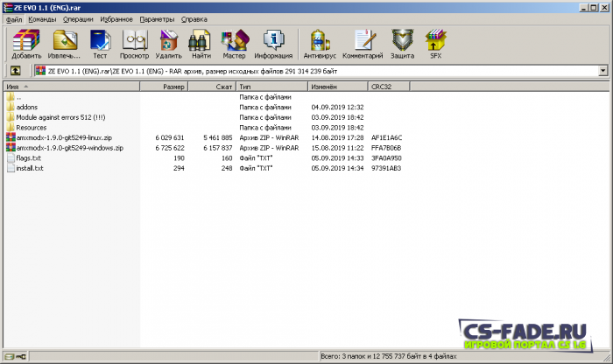Open the Избранное menu
The height and width of the screenshot is (364, 613).
click(x=116, y=19)
